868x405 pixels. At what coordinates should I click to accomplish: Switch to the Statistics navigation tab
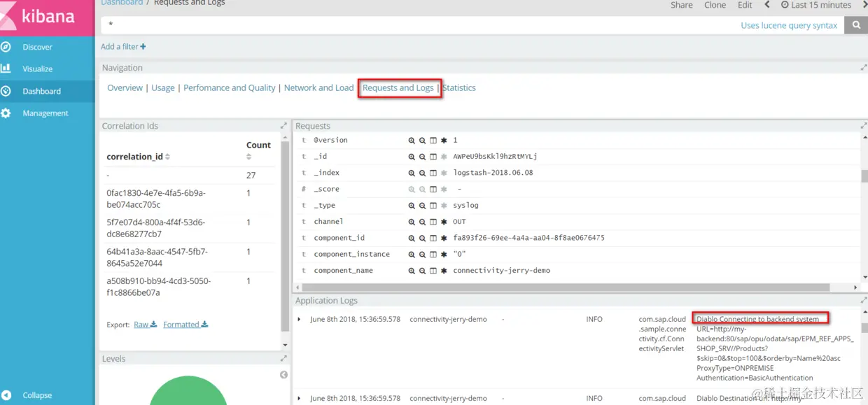coord(459,87)
